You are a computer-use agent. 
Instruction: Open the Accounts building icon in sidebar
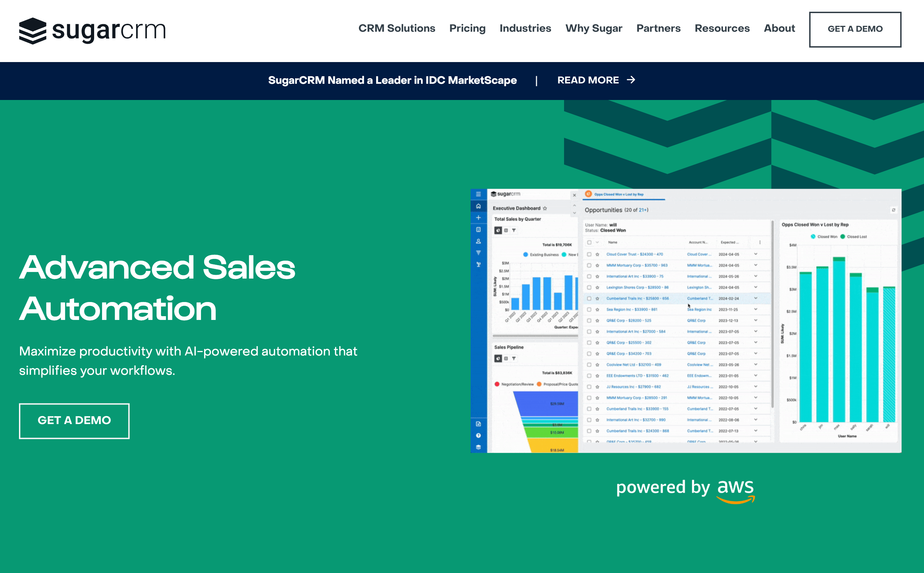pyautogui.click(x=478, y=229)
